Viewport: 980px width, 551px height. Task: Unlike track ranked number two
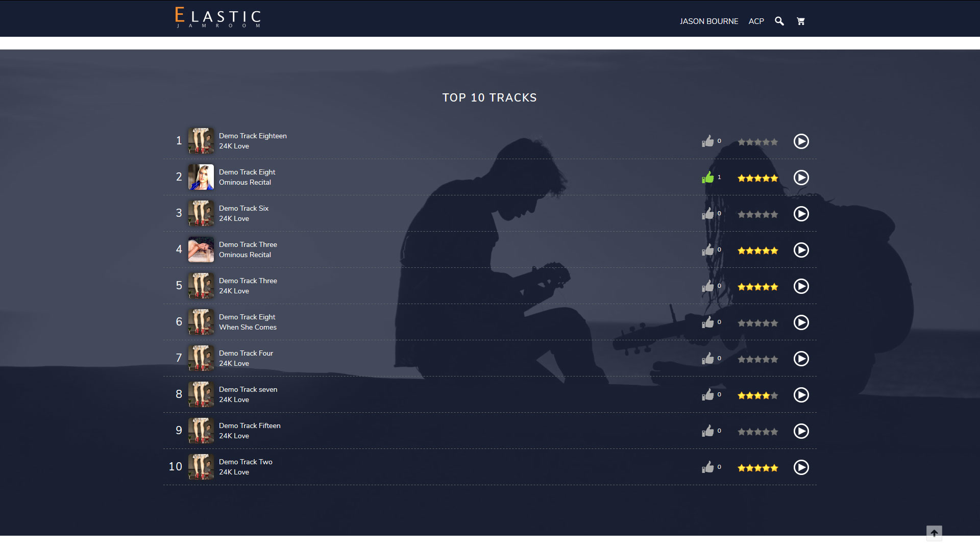pos(707,178)
